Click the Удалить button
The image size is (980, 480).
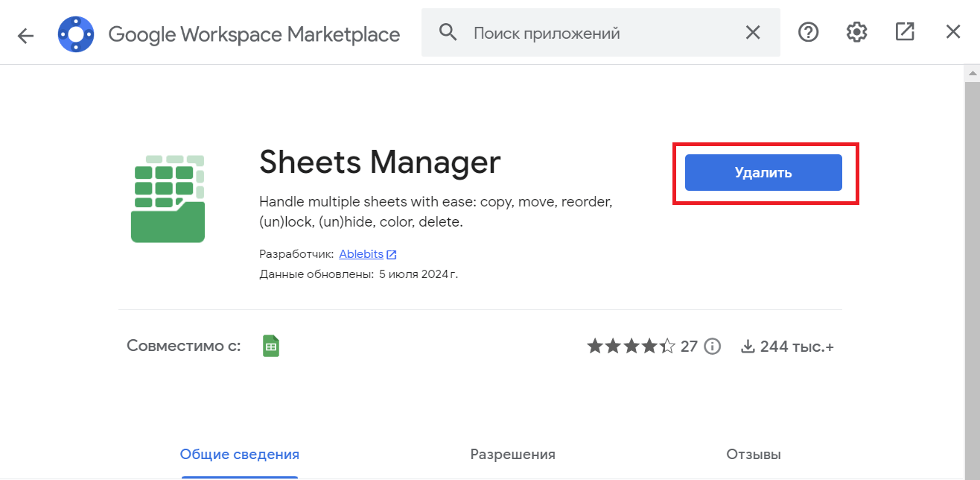(763, 172)
